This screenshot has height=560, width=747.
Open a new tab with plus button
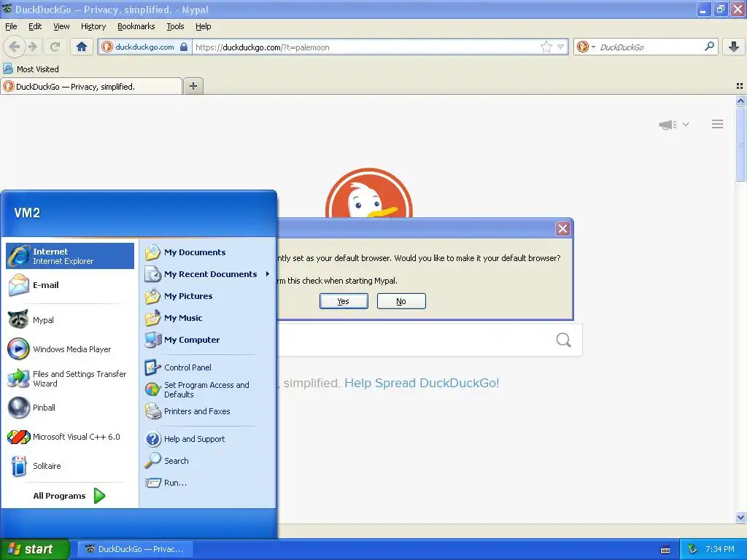[x=193, y=86]
